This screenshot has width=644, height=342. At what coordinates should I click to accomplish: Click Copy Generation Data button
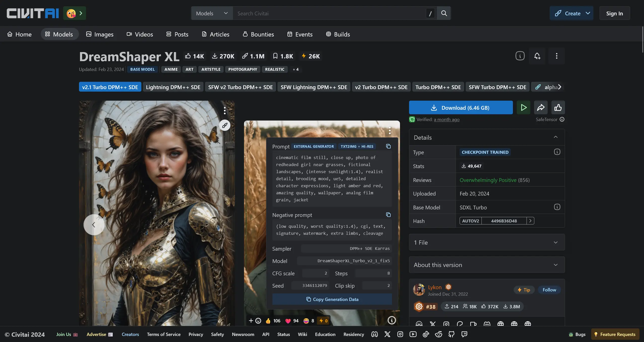click(x=332, y=299)
